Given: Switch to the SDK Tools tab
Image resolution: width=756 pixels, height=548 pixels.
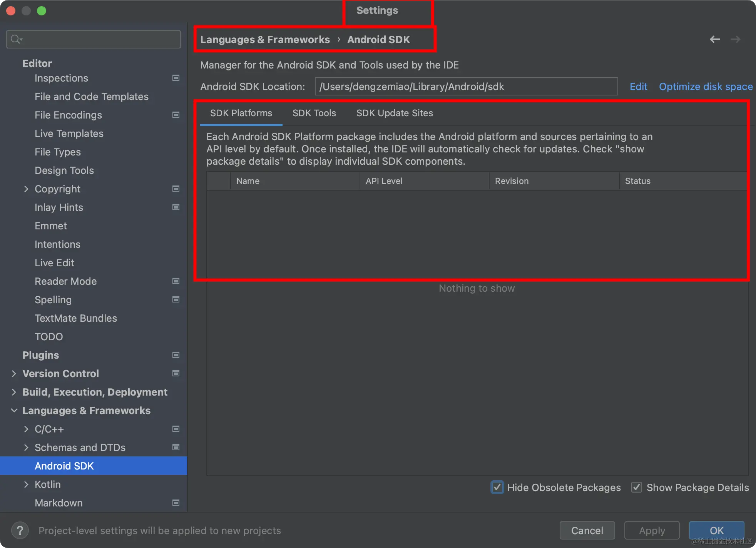Looking at the screenshot, I should [314, 113].
